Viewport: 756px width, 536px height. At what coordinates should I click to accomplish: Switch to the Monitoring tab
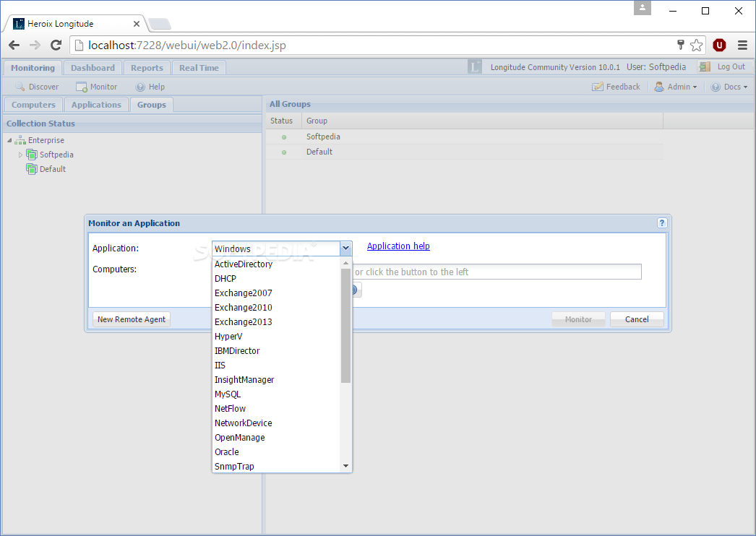(33, 68)
